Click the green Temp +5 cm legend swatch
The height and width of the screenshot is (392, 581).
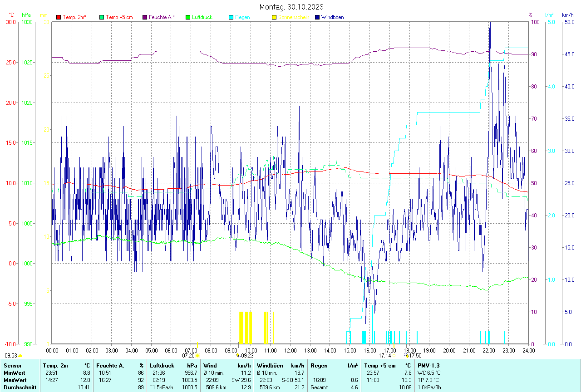coord(101,17)
